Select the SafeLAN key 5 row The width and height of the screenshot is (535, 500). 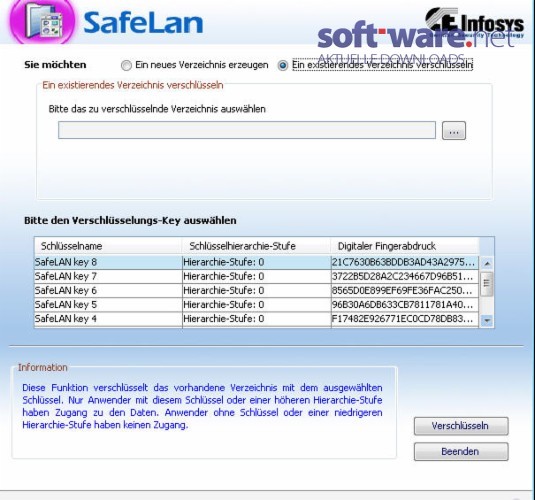(257, 304)
